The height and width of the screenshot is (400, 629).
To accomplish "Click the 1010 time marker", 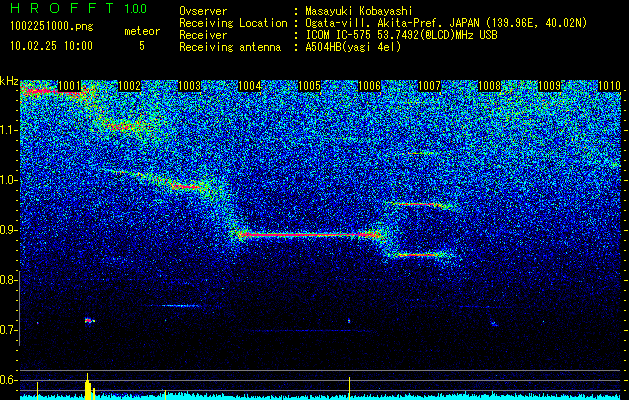I will 609,86.
